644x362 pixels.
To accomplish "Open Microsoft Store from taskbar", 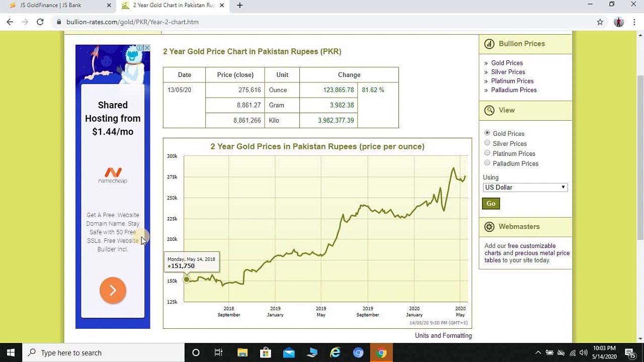I will coord(266,352).
